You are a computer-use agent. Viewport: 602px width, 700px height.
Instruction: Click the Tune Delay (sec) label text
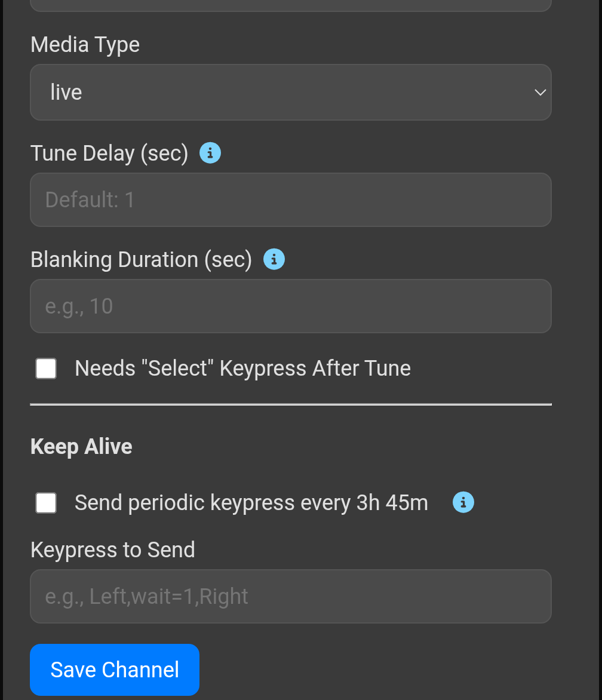tap(109, 153)
